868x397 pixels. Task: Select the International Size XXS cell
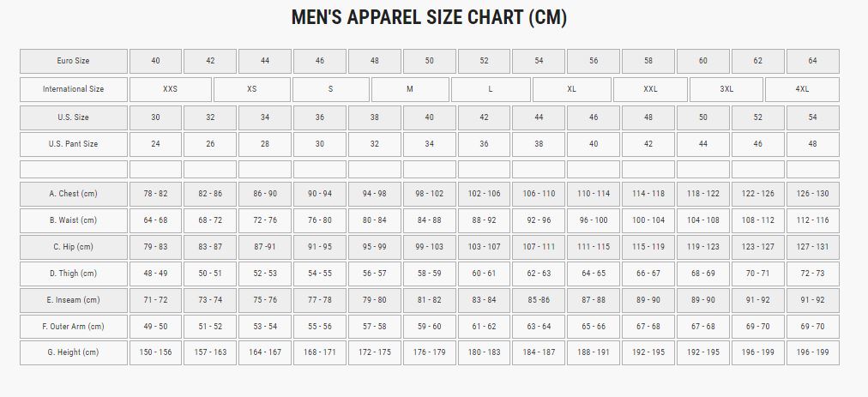(x=171, y=89)
